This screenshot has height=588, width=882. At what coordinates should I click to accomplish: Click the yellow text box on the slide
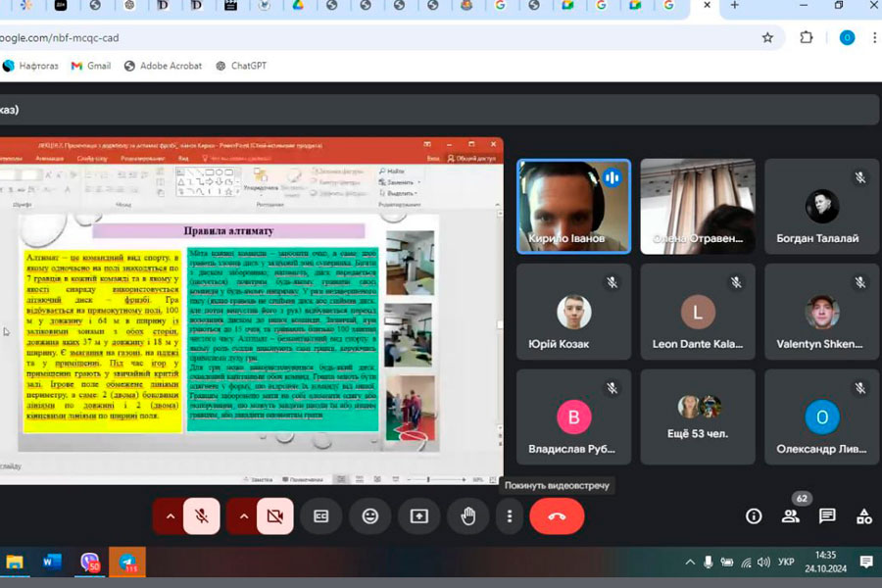[102, 341]
